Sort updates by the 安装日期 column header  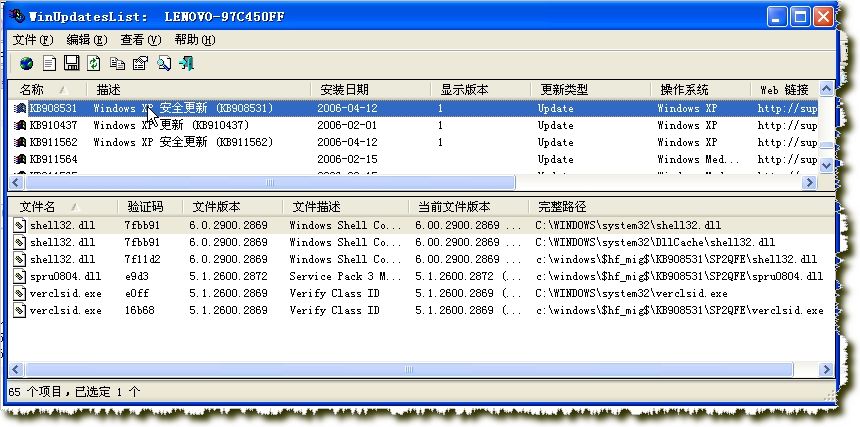pyautogui.click(x=371, y=89)
